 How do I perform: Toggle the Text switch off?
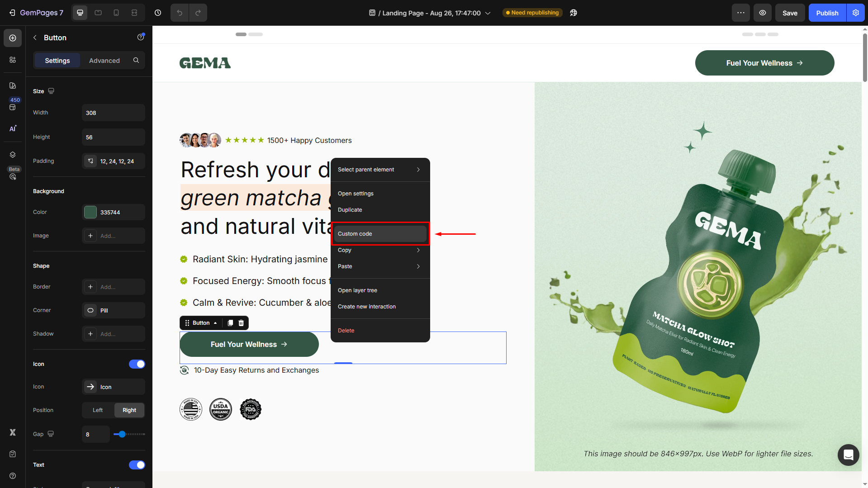(137, 465)
